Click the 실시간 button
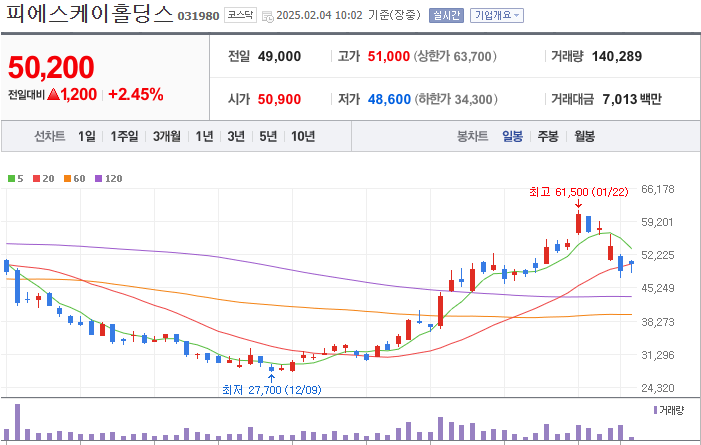Screen dimensions: 701x445 [x=446, y=16]
